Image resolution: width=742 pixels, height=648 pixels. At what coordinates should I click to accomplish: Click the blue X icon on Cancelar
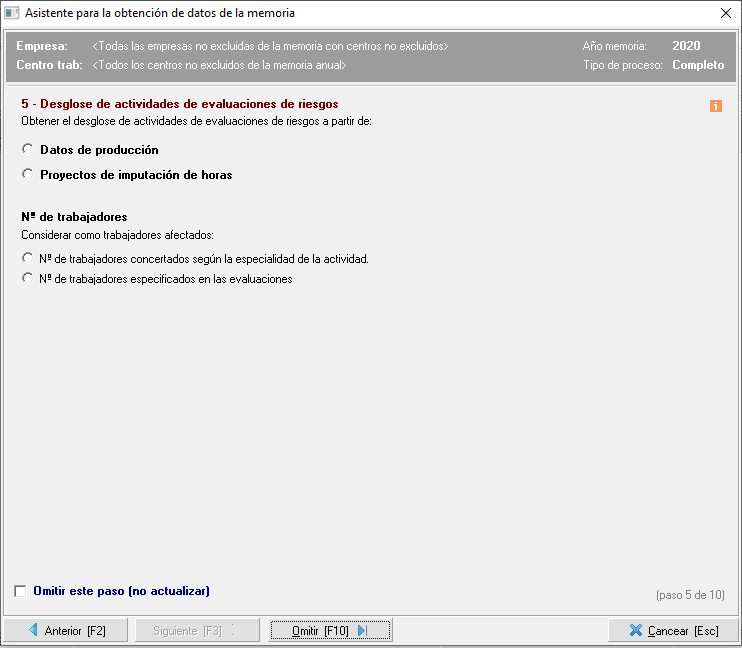tap(636, 631)
